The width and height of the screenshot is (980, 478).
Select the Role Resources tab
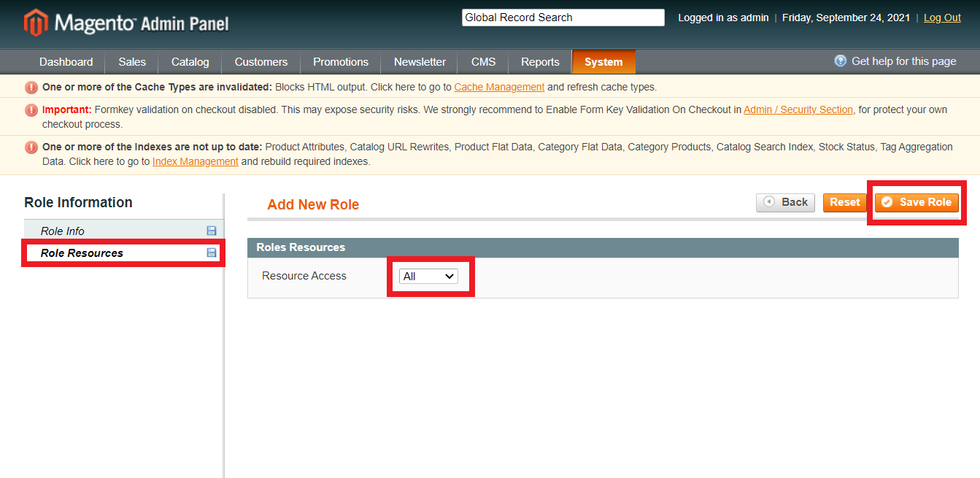click(x=82, y=253)
